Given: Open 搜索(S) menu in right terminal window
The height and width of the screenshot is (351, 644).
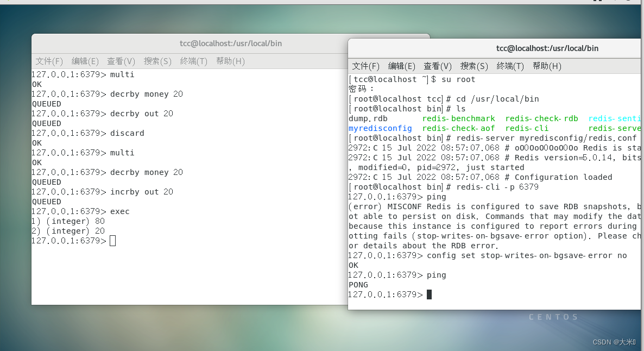Looking at the screenshot, I should click(474, 66).
